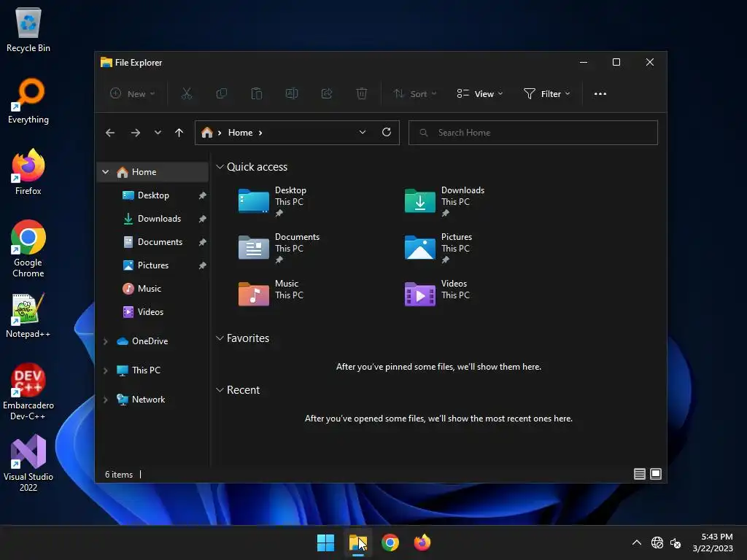Collapse the Quick access section
This screenshot has width=747, height=560.
click(x=220, y=167)
